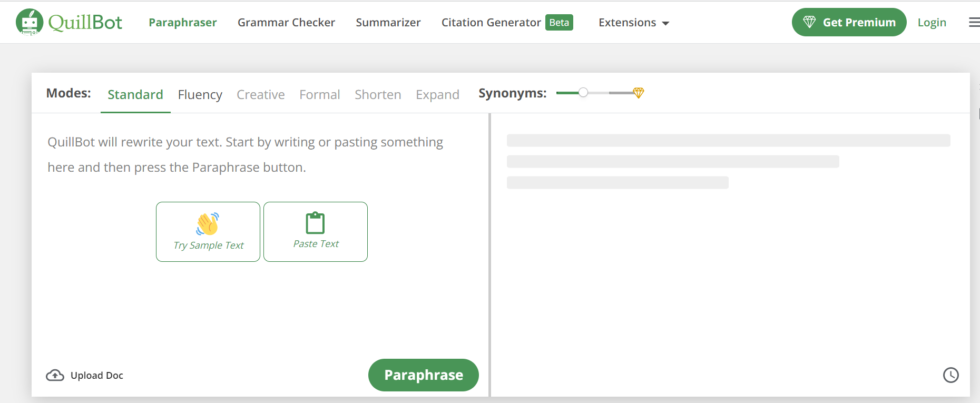Click the QuillBot robot logo icon
The image size is (980, 403).
click(x=30, y=22)
